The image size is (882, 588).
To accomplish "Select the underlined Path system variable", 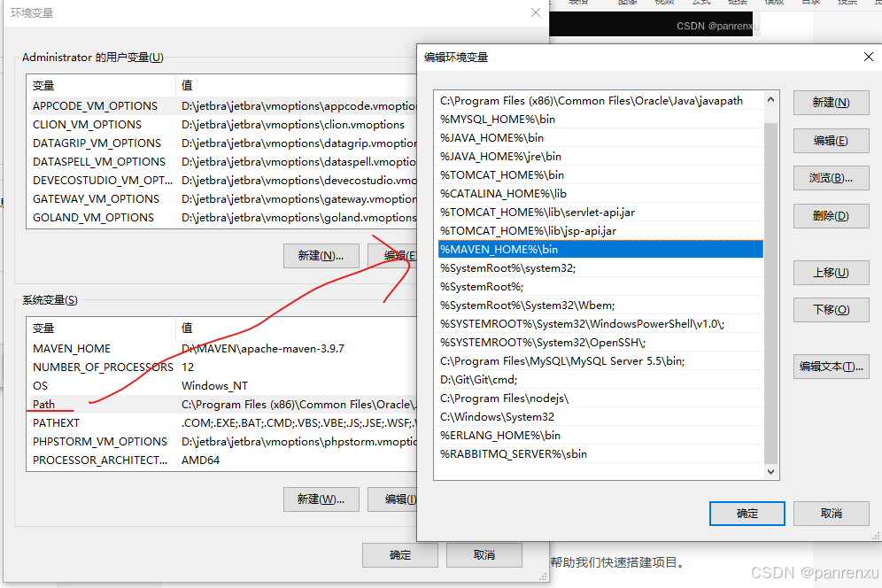I will point(53,404).
